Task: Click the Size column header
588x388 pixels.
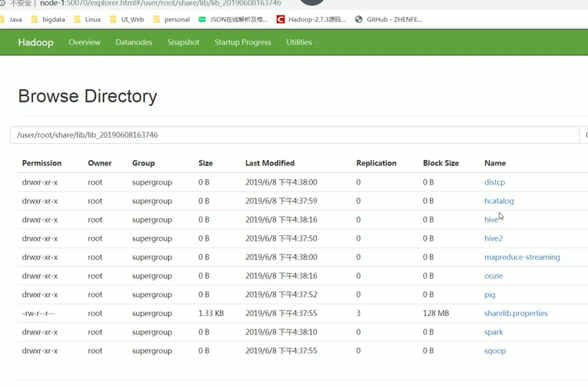Action: [x=205, y=163]
